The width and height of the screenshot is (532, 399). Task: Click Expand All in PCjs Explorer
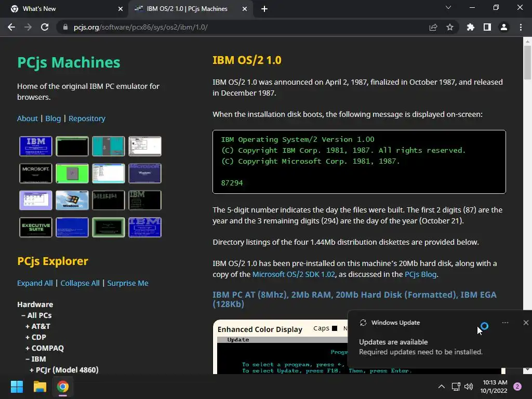click(x=35, y=283)
